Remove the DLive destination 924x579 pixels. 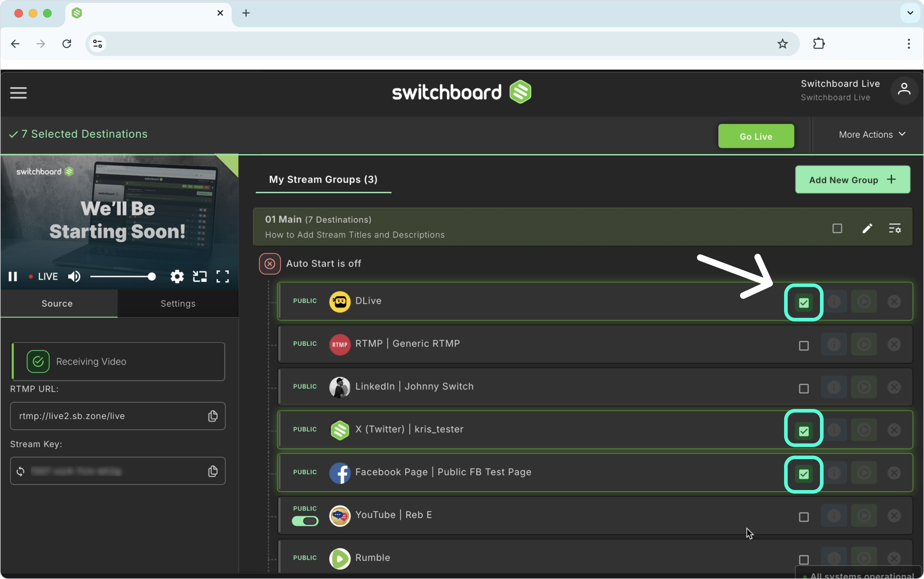pos(894,302)
